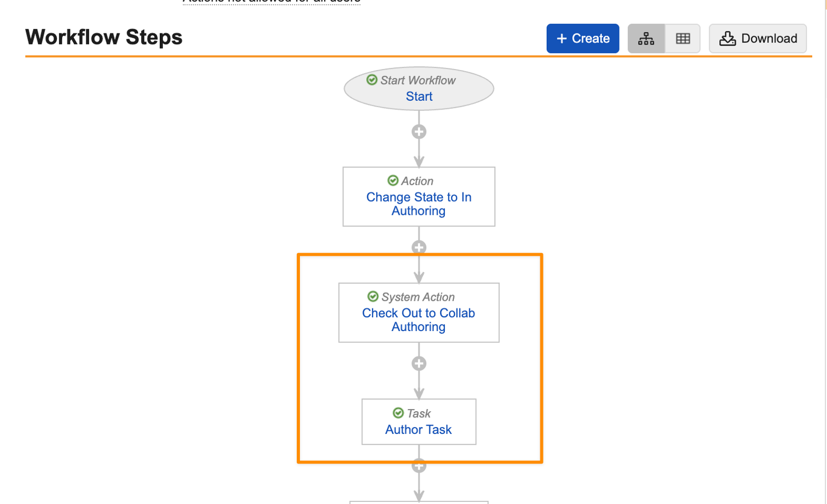This screenshot has height=504, width=827.
Task: Add step below Start Workflow node
Action: (x=419, y=132)
